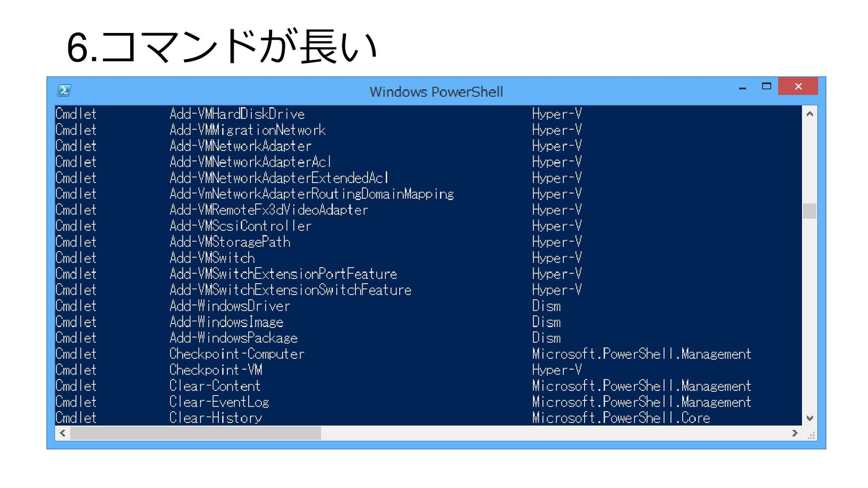The height and width of the screenshot is (488, 868).
Task: Click the horizontal scrollbar left arrow
Action: tap(62, 433)
